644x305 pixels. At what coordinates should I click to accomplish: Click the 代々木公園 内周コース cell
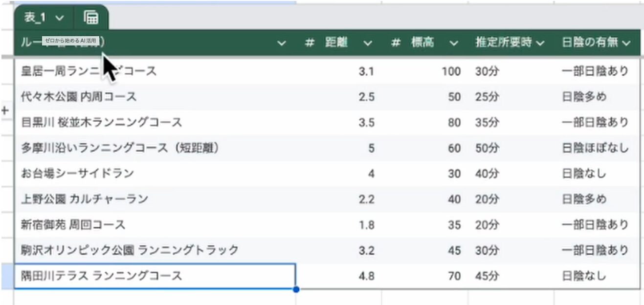79,97
